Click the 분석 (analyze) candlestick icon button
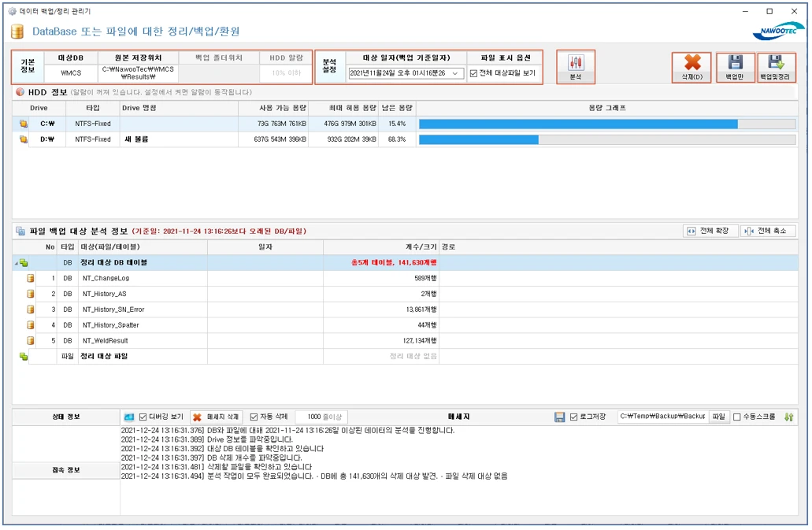The height and width of the screenshot is (530, 812). (576, 67)
